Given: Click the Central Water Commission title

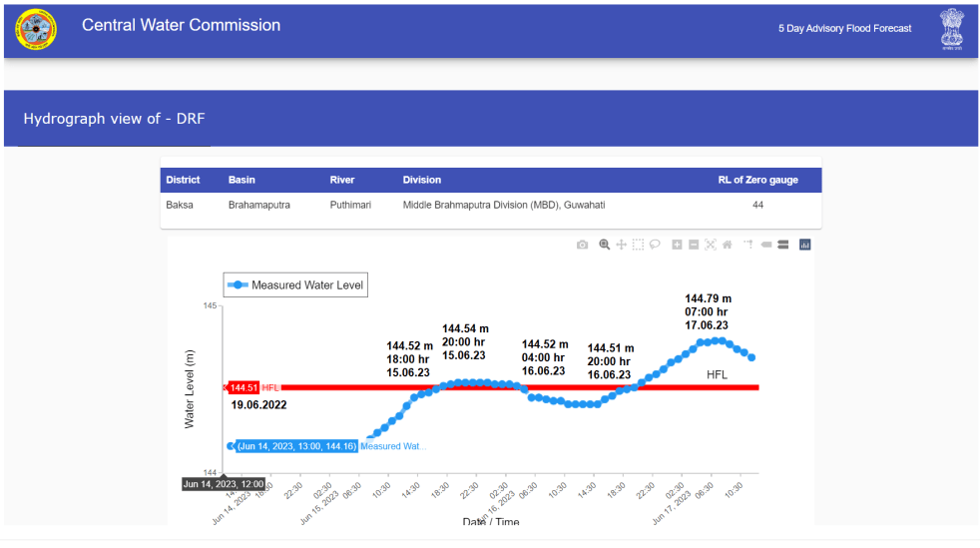Looking at the screenshot, I should pos(181,26).
